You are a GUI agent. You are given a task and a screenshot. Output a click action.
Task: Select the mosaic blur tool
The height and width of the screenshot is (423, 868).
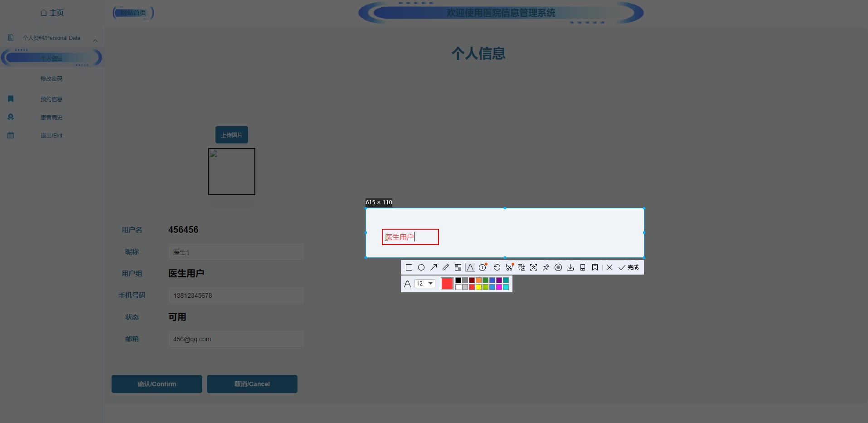[458, 267]
